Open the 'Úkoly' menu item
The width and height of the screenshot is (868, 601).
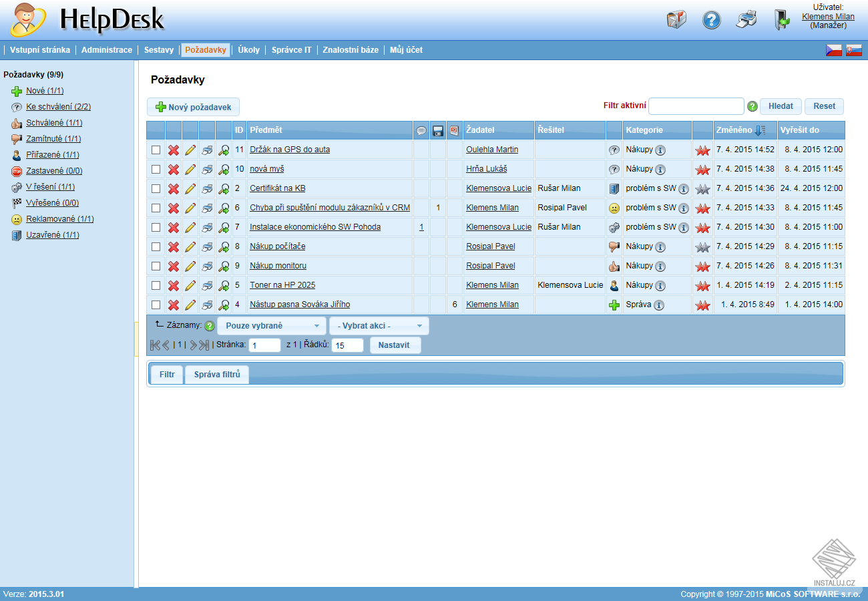tap(249, 50)
